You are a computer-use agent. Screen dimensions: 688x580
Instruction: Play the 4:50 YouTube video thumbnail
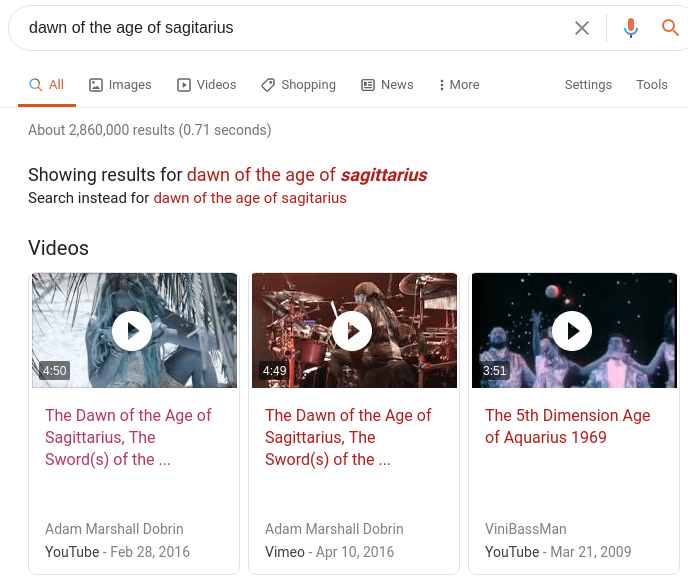tap(134, 330)
